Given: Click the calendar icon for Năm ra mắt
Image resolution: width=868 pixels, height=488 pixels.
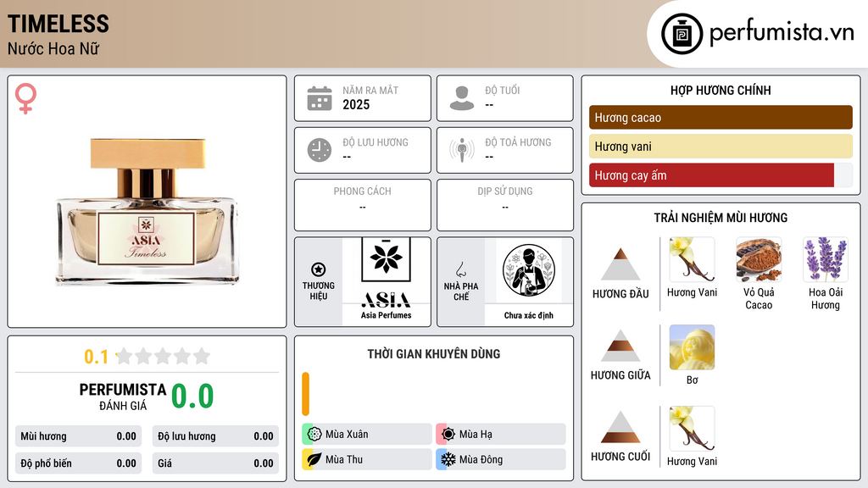Looking at the screenshot, I should (320, 98).
